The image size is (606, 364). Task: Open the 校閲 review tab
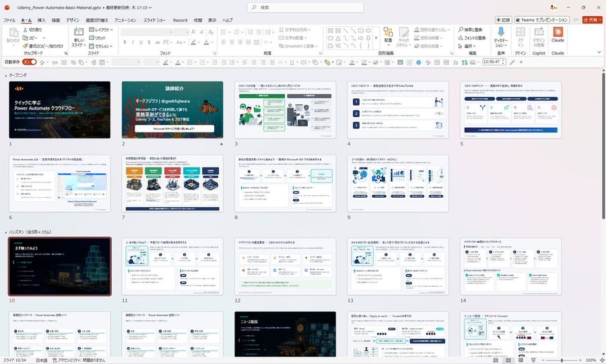198,20
